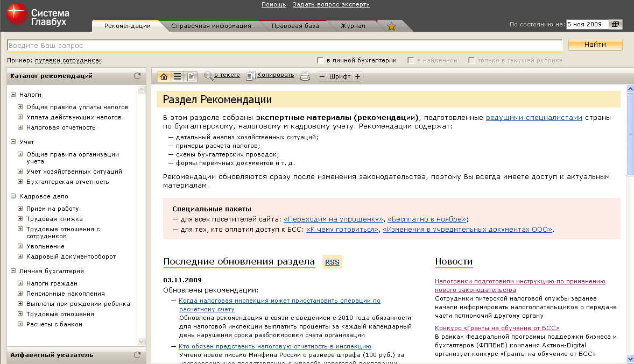The image size is (634, 364).
Task: Toggle the 'в найденном' checkbox
Action: pyautogui.click(x=411, y=60)
